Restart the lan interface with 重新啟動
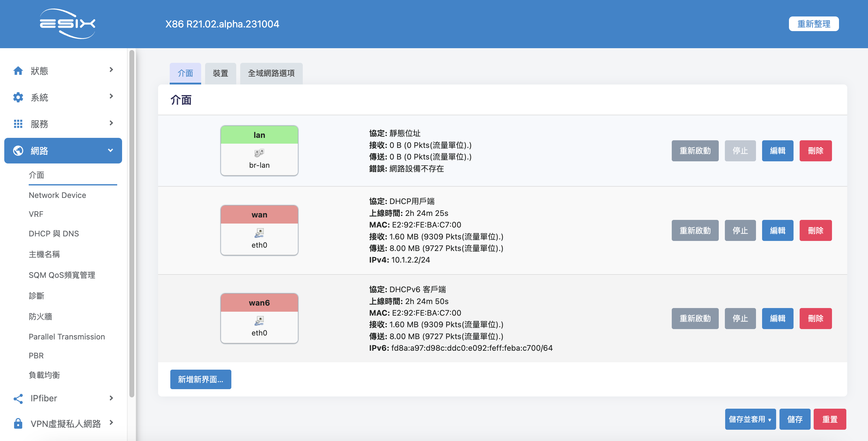 (x=695, y=150)
